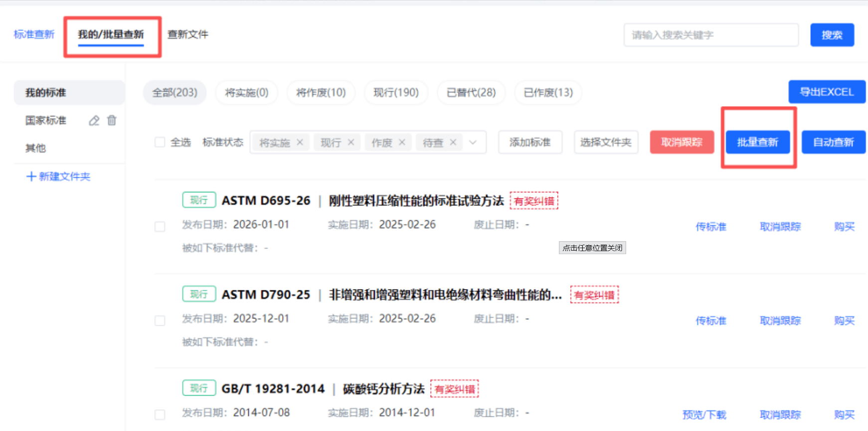The height and width of the screenshot is (431, 868).
Task: Click 取消跟踪 link for ASTM D790-25
Action: point(780,321)
